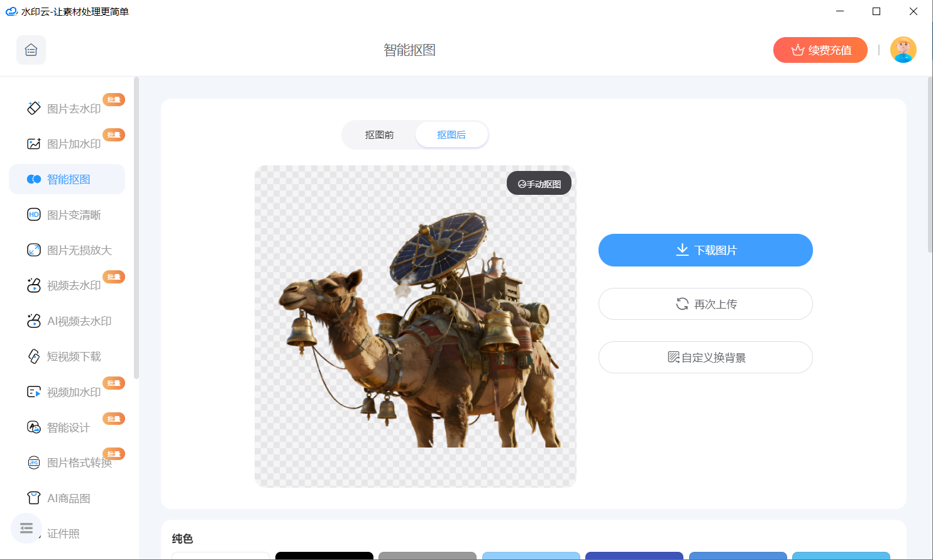Viewport: 933px width, 560px height.
Task: Click the main page vertical scrollbar
Action: coord(930,165)
